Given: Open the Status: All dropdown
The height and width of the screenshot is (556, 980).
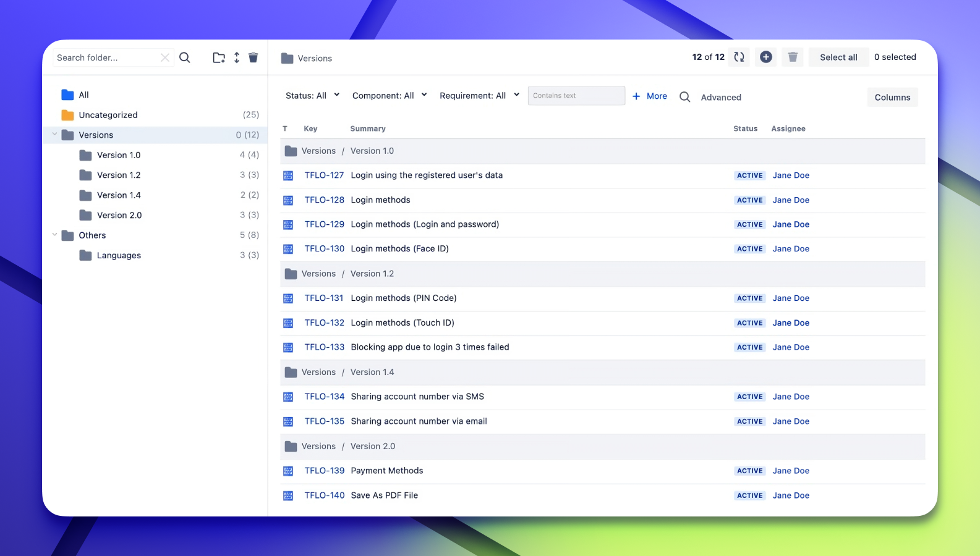Looking at the screenshot, I should 312,96.
